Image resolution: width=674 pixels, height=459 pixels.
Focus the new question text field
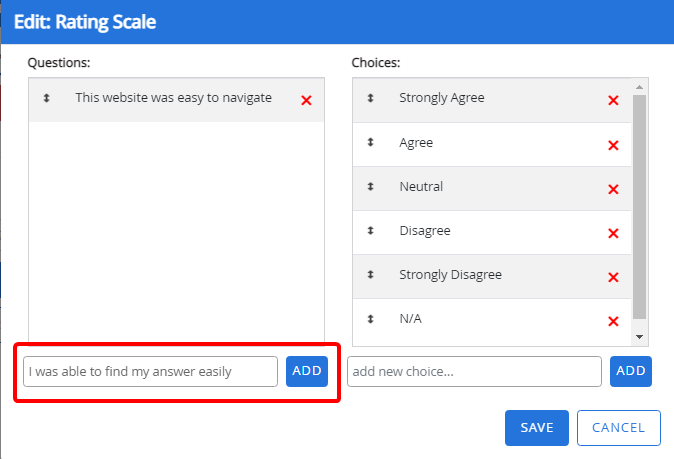[150, 371]
